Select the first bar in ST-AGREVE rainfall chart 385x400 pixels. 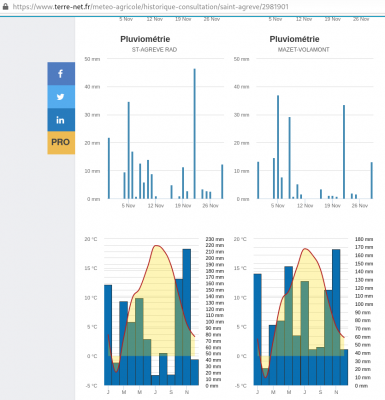[x=109, y=168]
